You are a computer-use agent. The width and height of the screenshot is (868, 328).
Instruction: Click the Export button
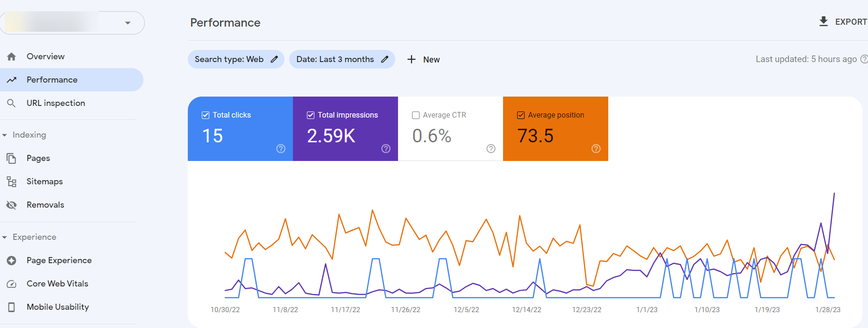click(843, 22)
